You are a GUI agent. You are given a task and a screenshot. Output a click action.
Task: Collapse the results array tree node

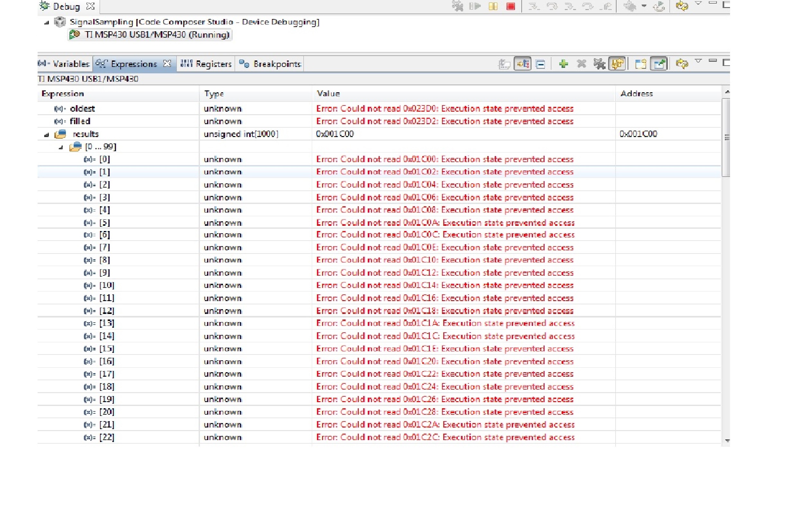[47, 135]
